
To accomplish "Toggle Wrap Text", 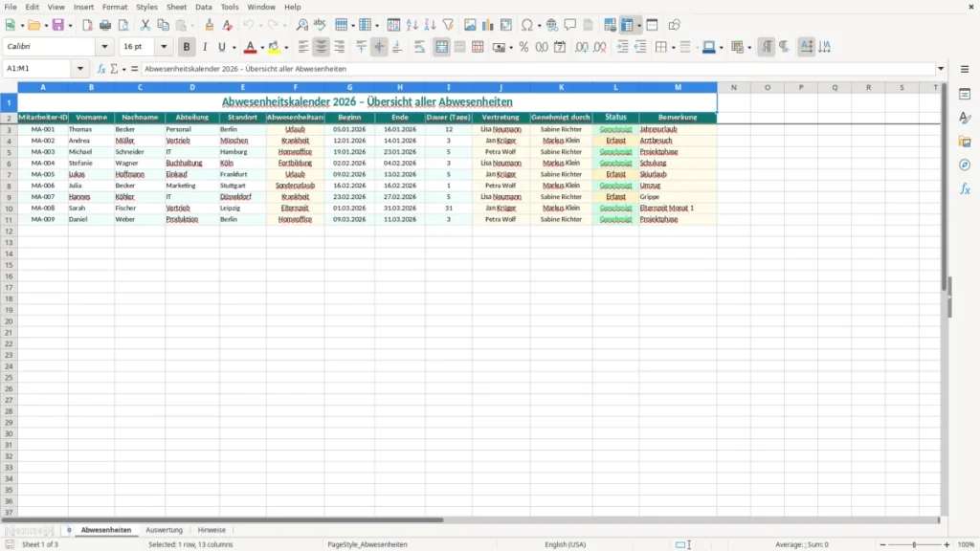I will [419, 47].
